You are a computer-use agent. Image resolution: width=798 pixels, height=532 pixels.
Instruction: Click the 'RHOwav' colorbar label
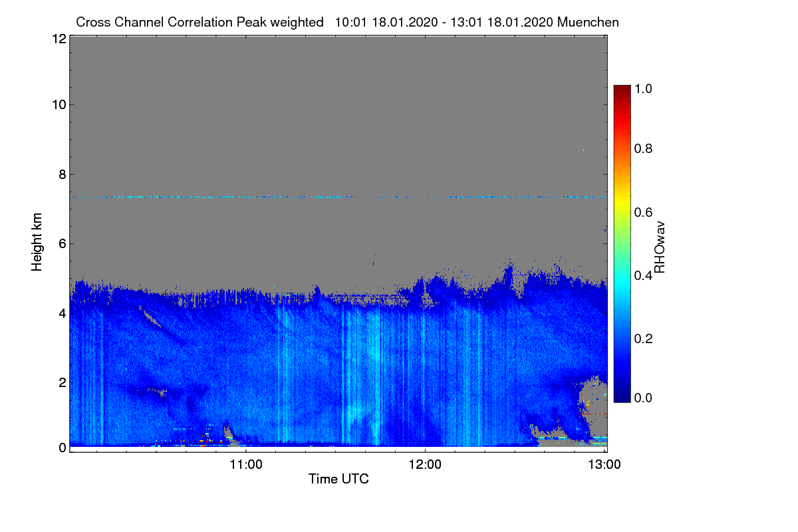click(x=660, y=247)
